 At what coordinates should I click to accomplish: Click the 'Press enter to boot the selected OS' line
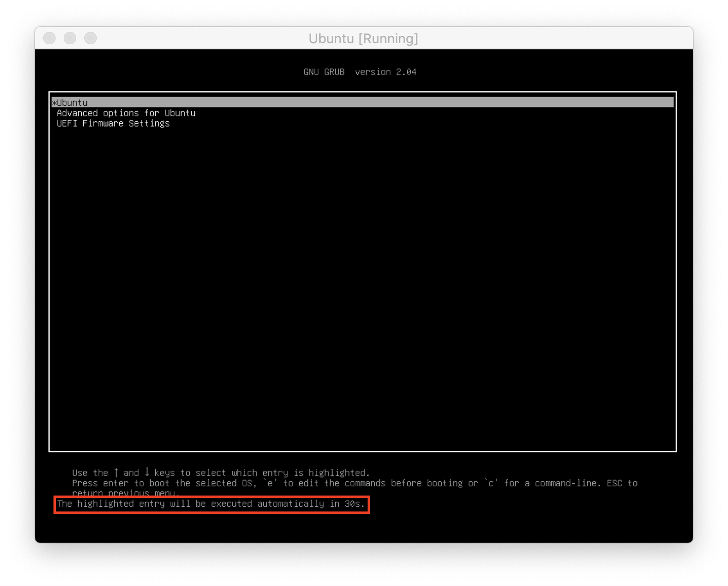click(x=355, y=483)
